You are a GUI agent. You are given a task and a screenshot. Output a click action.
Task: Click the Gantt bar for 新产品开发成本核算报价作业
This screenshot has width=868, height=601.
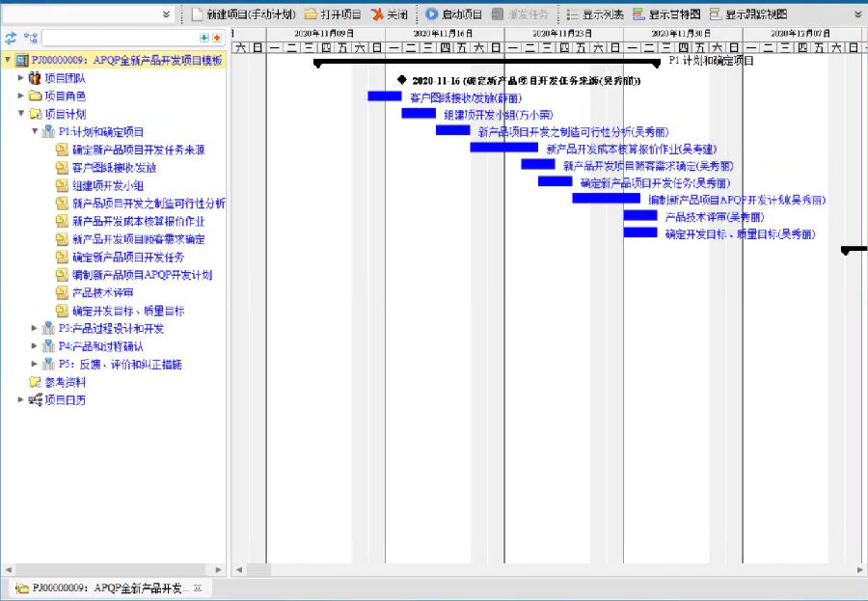tap(503, 148)
